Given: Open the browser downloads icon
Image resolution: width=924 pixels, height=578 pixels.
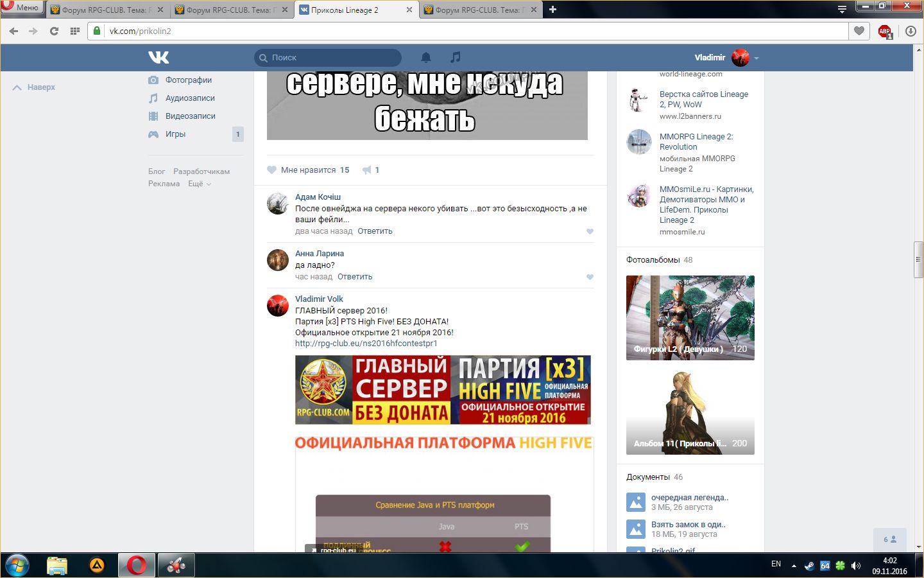Looking at the screenshot, I should pyautogui.click(x=911, y=31).
